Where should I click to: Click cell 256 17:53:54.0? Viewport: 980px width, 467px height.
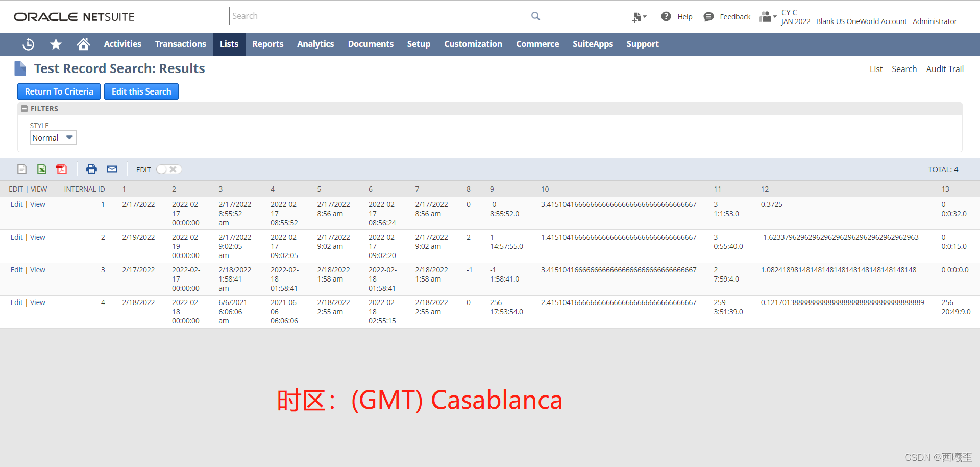pyautogui.click(x=506, y=307)
